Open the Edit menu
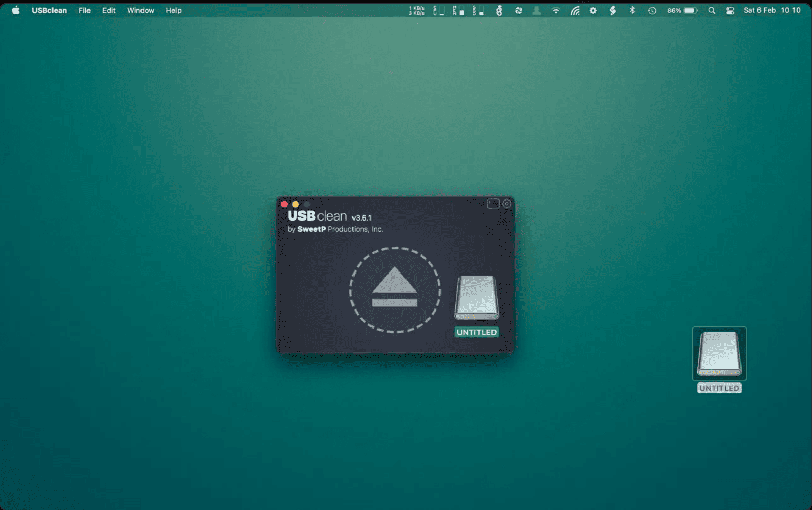This screenshot has width=812, height=510. 109,10
